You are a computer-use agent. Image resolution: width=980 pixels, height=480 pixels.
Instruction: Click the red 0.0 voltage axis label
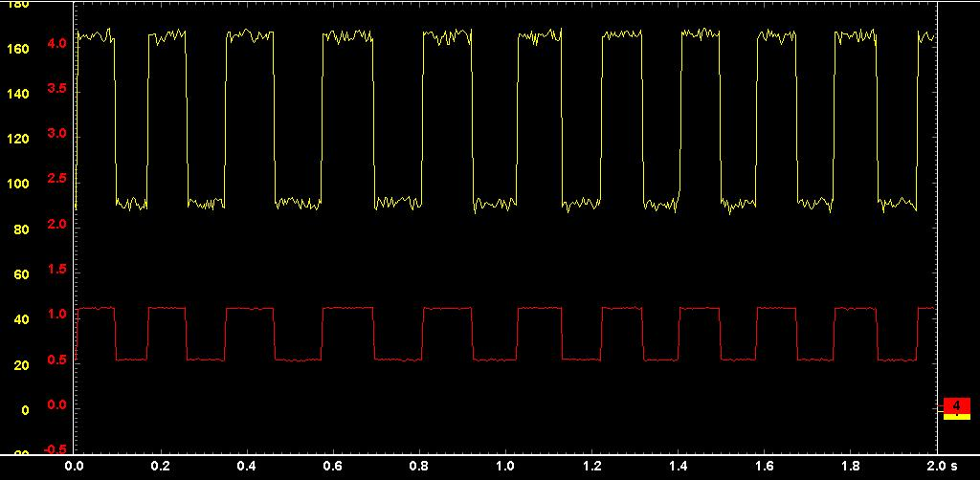56,404
